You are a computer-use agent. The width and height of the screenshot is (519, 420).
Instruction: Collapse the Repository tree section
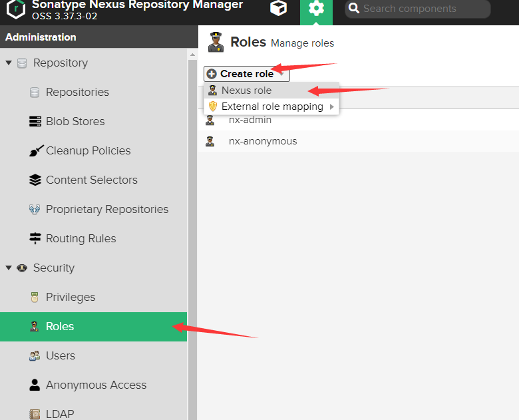(9, 63)
